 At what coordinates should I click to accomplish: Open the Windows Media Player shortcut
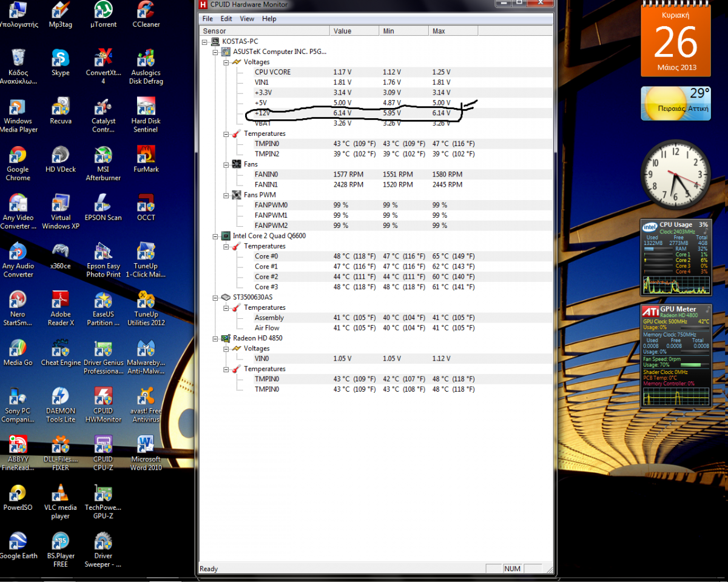[18, 115]
